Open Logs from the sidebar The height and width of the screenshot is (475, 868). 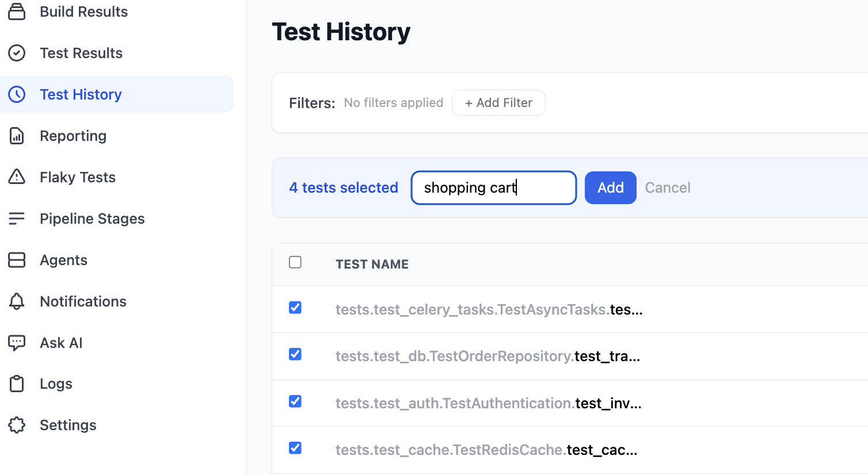(56, 384)
